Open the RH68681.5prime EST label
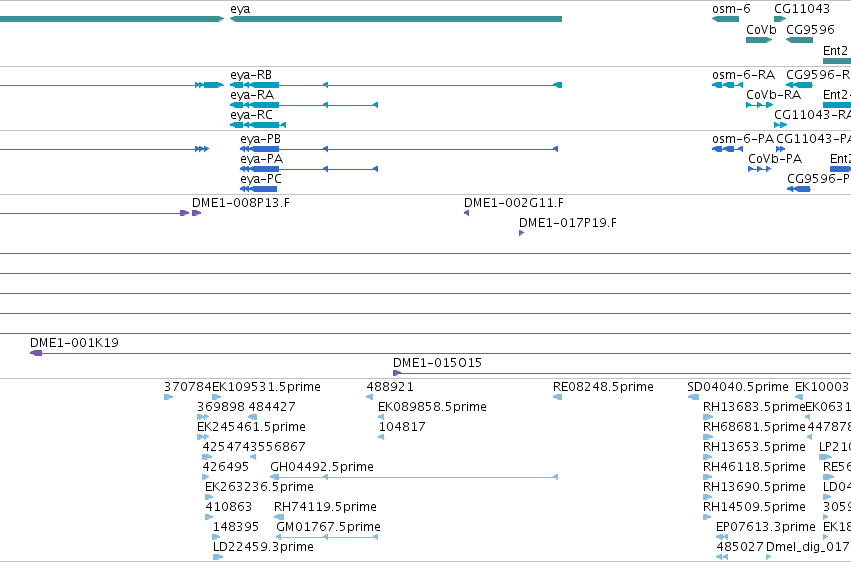Image resolution: width=851 pixels, height=562 pixels. pos(754,426)
